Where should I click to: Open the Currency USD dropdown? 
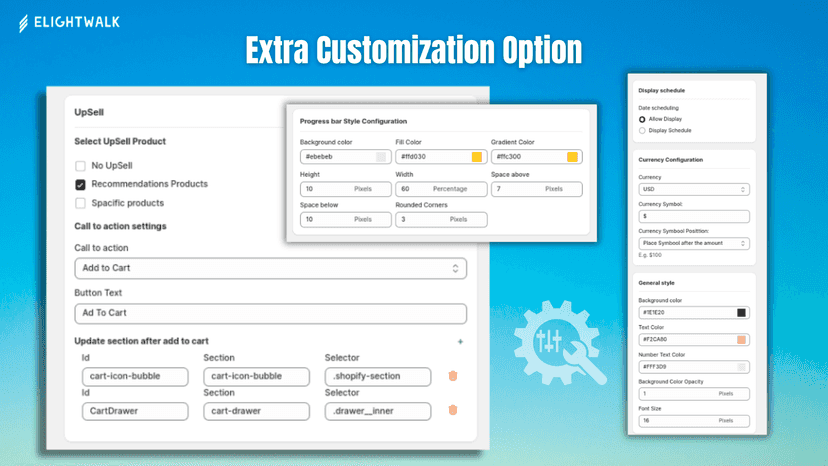point(694,189)
